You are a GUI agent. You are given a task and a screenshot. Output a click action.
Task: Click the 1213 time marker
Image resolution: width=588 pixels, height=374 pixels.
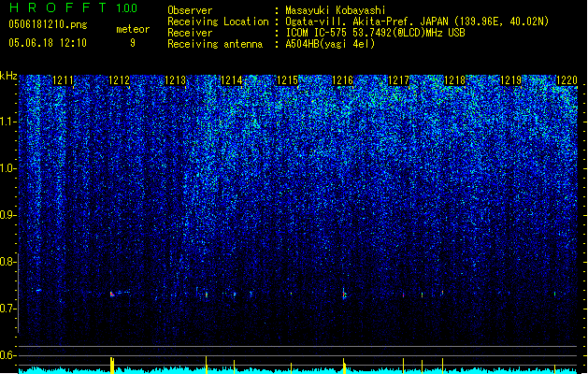click(x=175, y=80)
